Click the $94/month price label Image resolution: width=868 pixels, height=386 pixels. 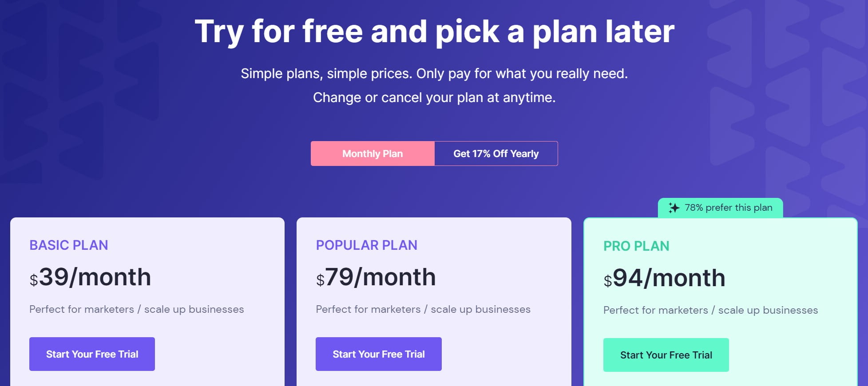pyautogui.click(x=665, y=279)
